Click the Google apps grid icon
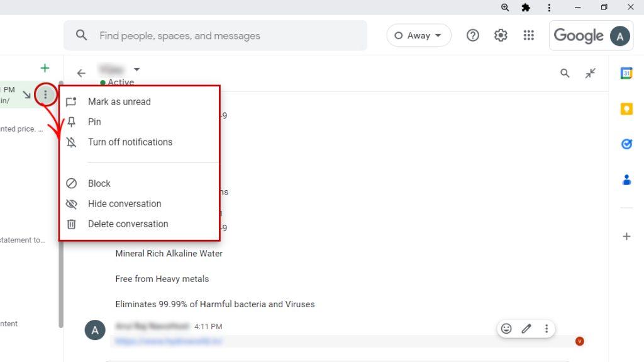644x362 pixels. (528, 35)
